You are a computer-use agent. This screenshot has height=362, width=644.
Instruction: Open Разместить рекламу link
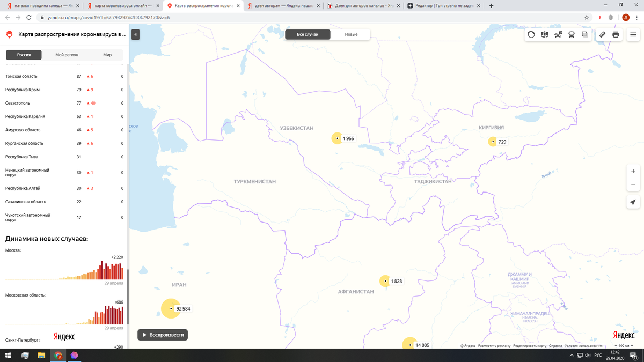click(x=494, y=346)
